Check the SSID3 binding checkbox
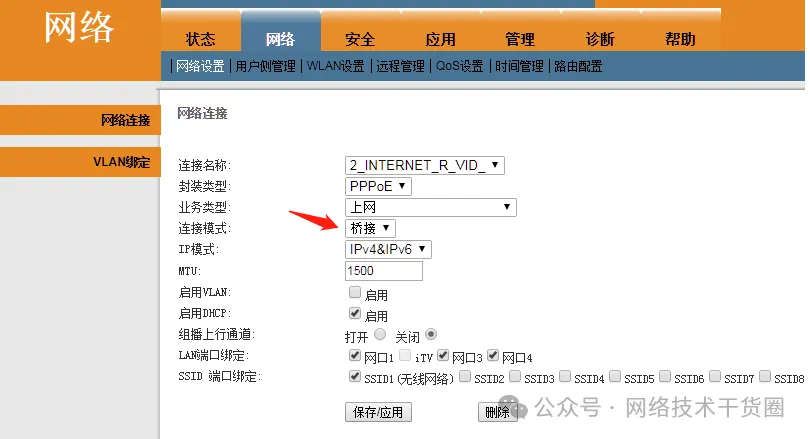Viewport: 810px width, 439px height. (515, 376)
